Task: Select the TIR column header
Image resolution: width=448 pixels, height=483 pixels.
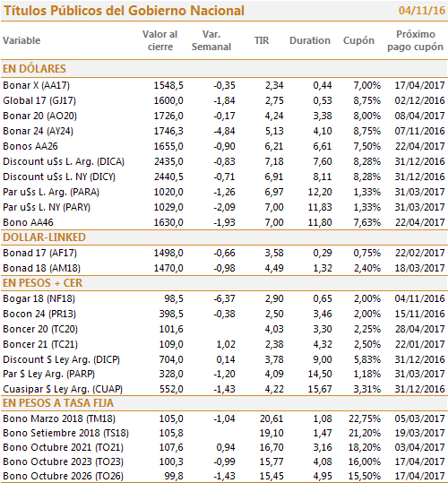Action: (x=262, y=40)
